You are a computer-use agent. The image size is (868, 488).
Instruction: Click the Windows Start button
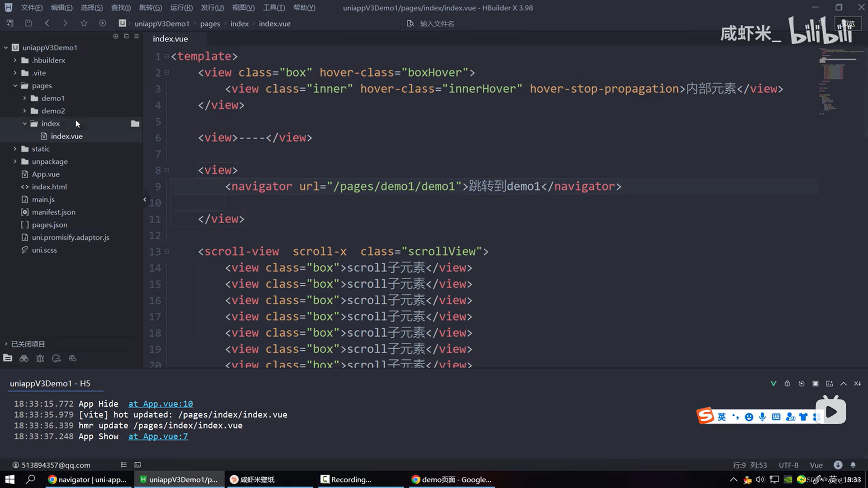click(x=9, y=479)
